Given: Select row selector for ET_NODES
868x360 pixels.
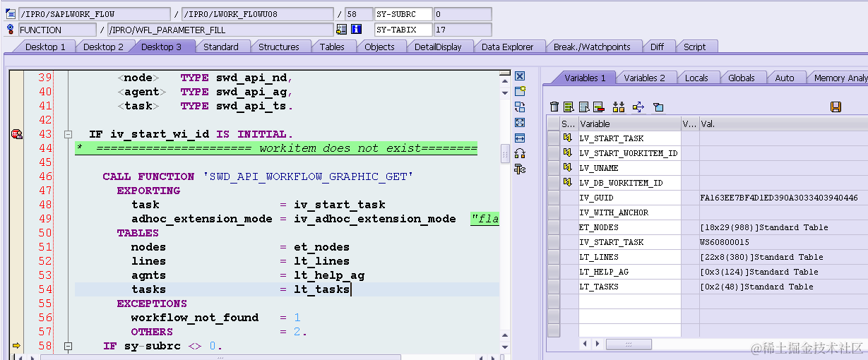Looking at the screenshot, I should [x=554, y=227].
